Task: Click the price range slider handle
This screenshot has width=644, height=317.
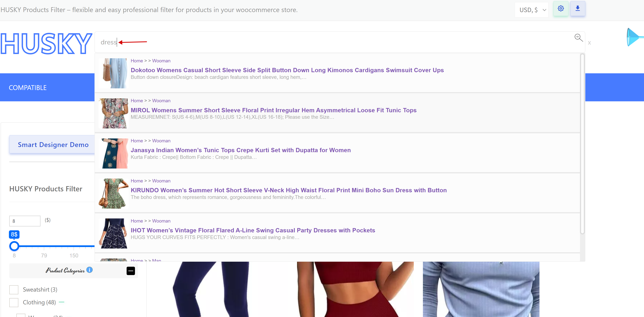Action: [x=14, y=246]
